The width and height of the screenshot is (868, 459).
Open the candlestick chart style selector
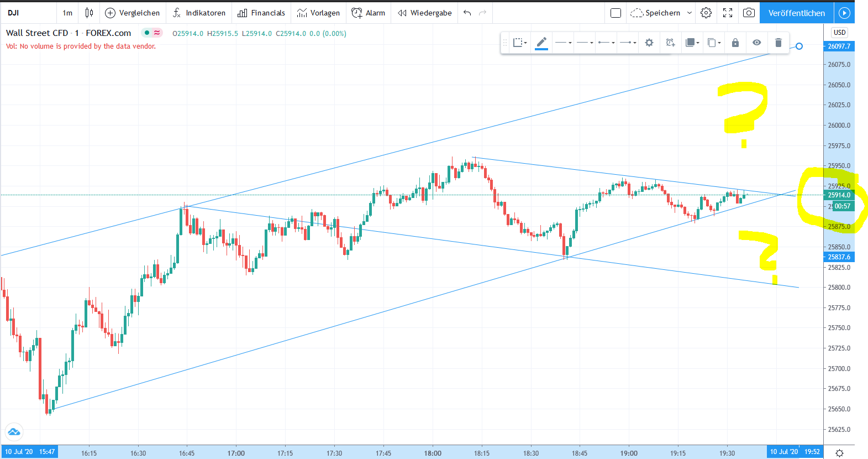coord(89,13)
